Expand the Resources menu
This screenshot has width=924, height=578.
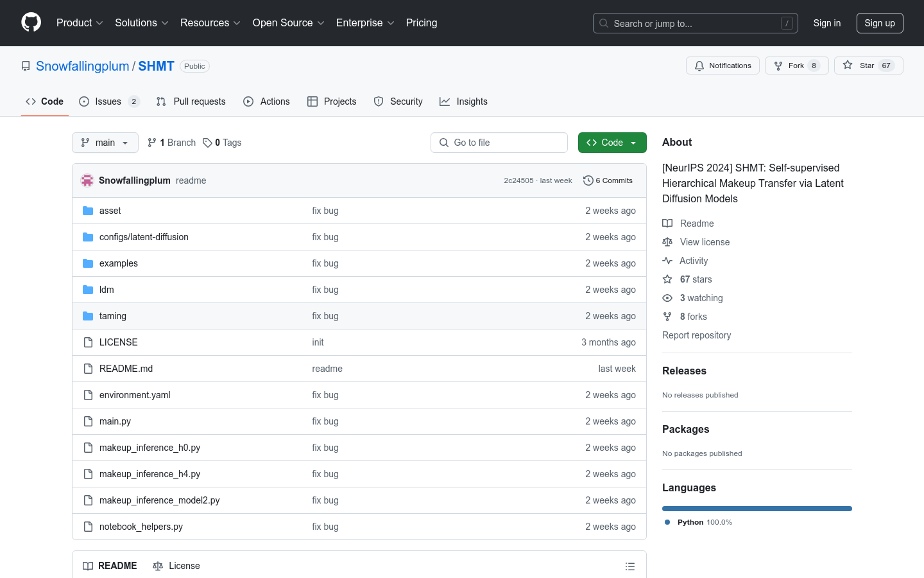tap(210, 22)
